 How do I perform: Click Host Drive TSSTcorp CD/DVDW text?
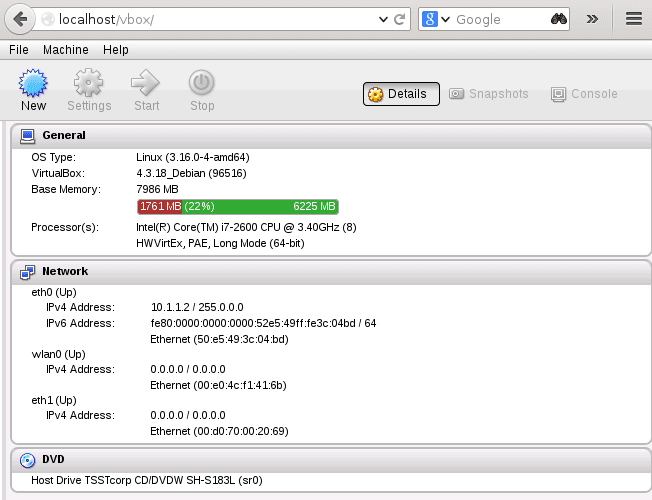(147, 480)
